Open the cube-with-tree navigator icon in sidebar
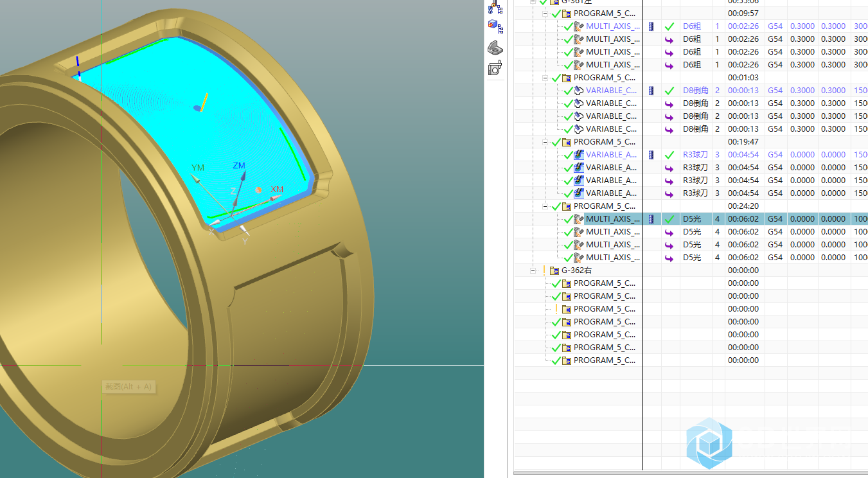The height and width of the screenshot is (478, 868). (x=495, y=26)
